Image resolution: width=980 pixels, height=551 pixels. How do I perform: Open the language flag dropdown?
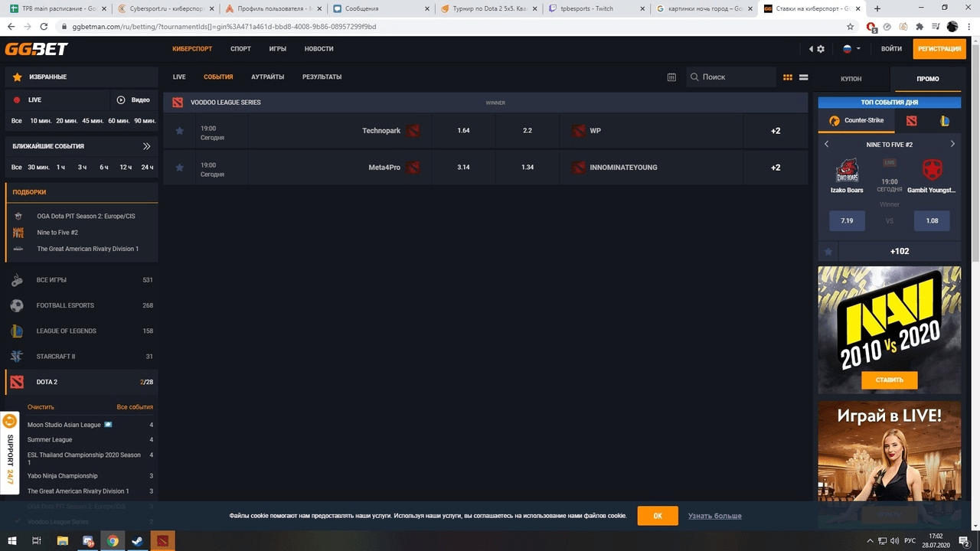pyautogui.click(x=851, y=49)
